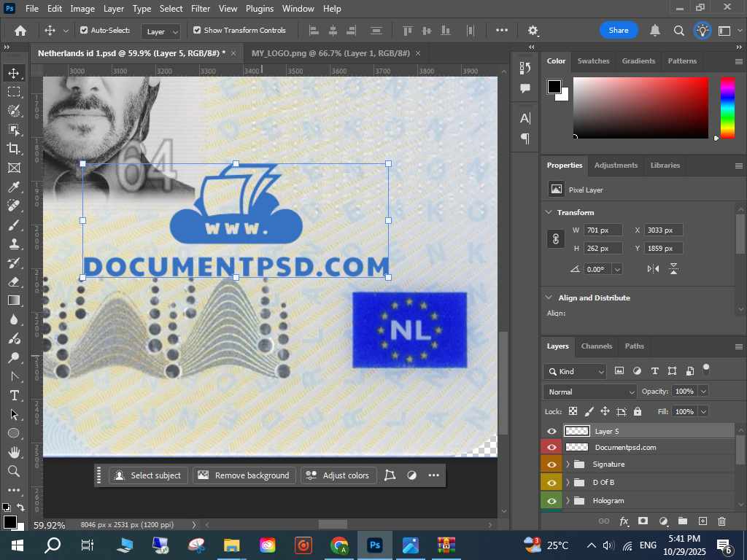Open the blend mode dropdown showing Normal
Screen dimensions: 747x560
coord(590,392)
